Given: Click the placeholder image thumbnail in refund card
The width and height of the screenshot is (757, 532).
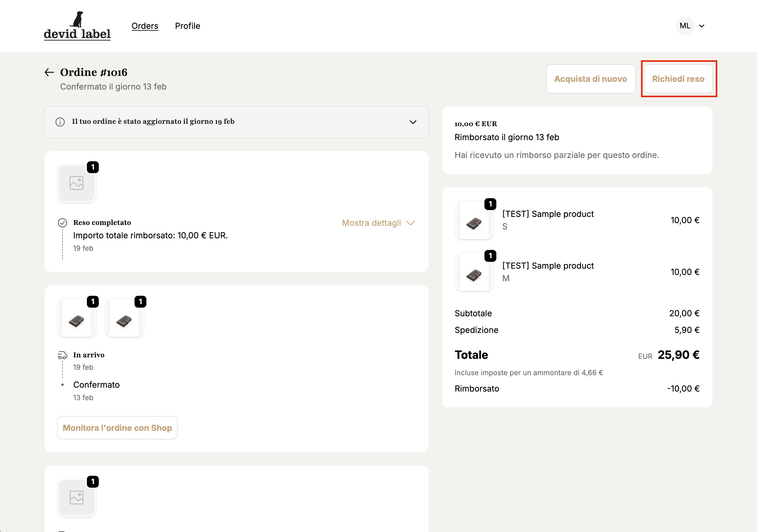Looking at the screenshot, I should [x=76, y=183].
